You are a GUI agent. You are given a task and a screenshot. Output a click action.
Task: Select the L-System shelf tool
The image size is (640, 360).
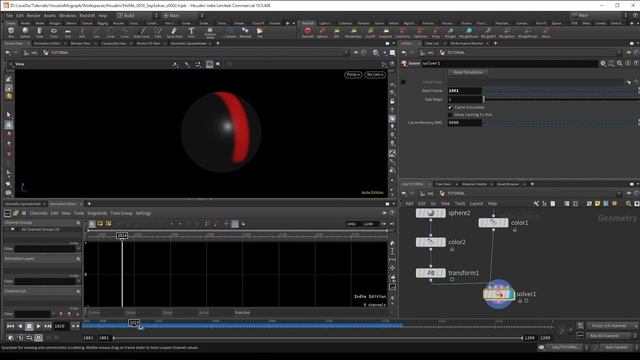click(229, 32)
